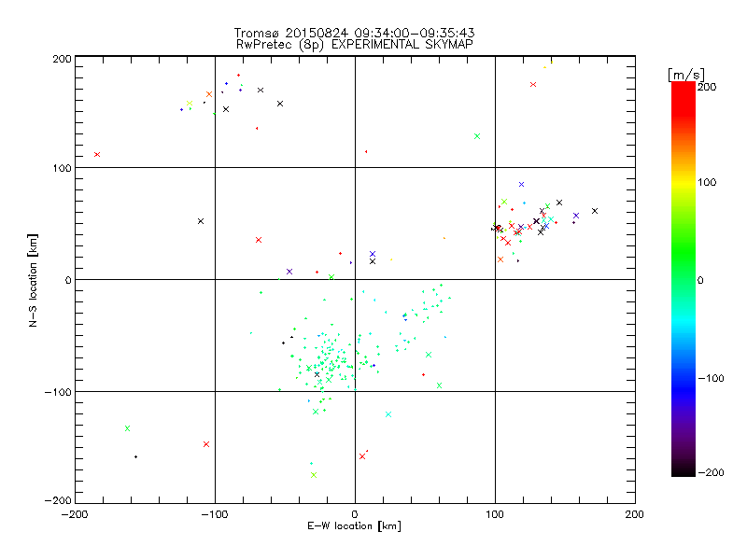This screenshot has height=560, width=747.
Task: Click the black dot in the lower-left corner of the plot
Action: [135, 457]
